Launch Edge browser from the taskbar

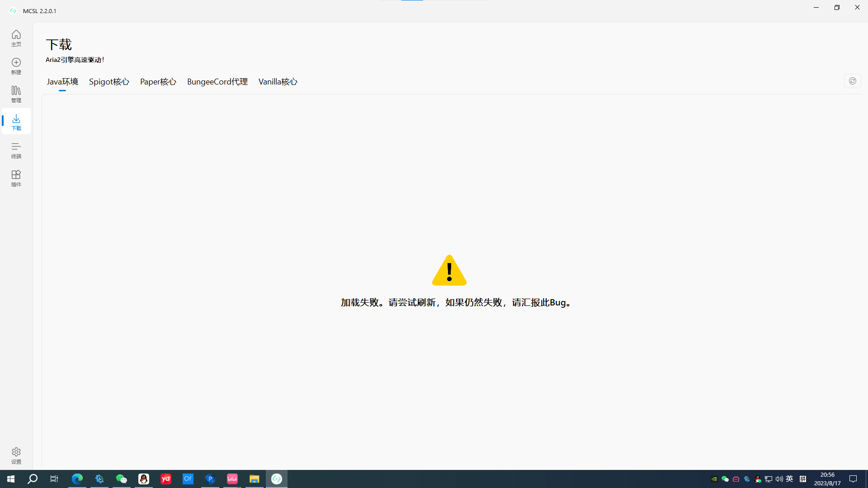tap(77, 479)
